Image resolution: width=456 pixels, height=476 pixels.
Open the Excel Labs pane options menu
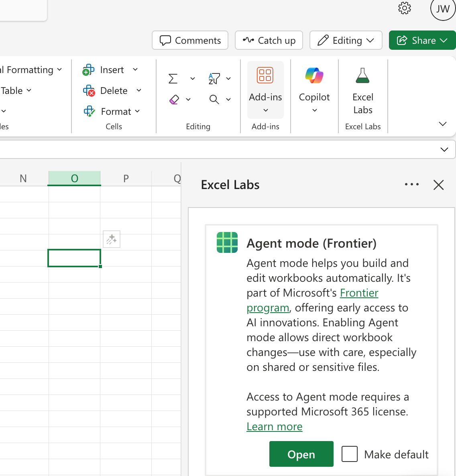point(412,184)
